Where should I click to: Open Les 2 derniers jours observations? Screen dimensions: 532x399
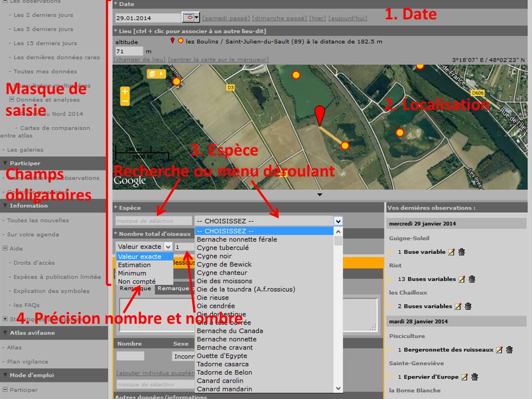coord(43,15)
